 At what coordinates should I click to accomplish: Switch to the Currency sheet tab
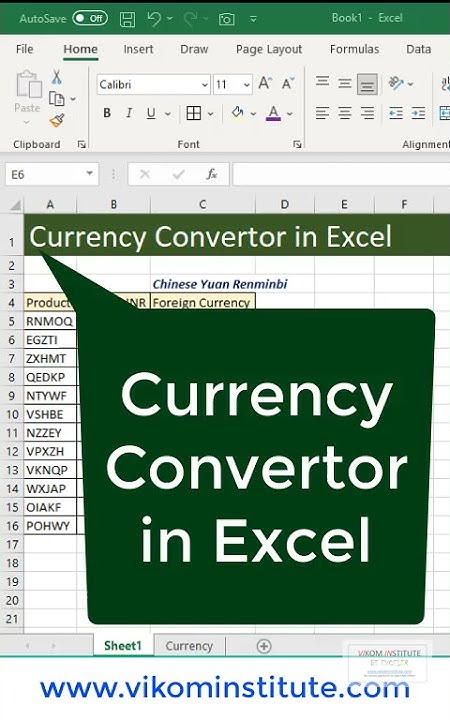189,646
